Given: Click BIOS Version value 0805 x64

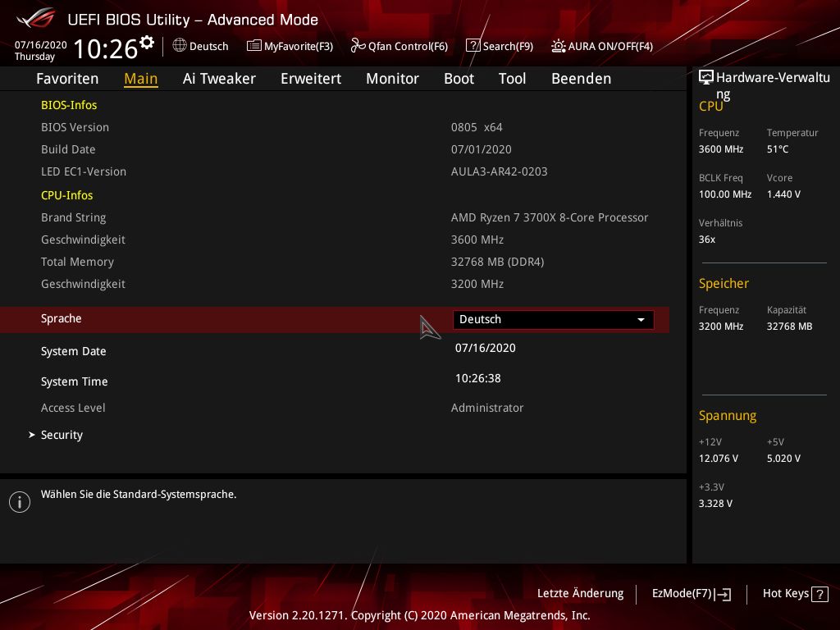Looking at the screenshot, I should coord(477,127).
